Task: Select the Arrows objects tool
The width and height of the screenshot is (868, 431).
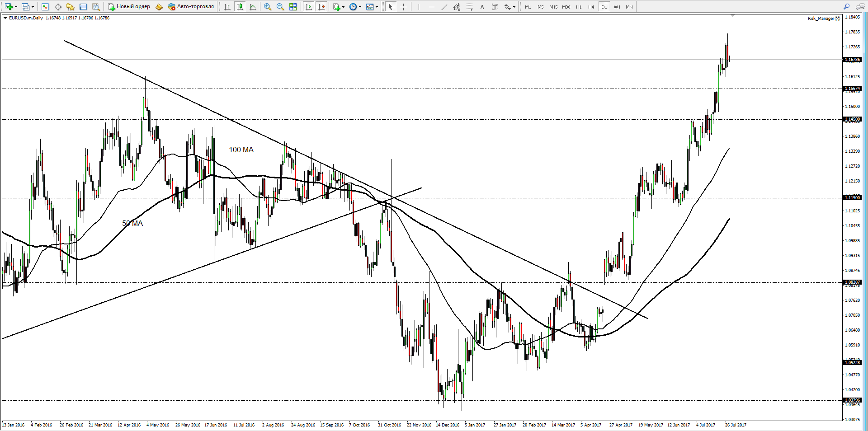Action: click(x=508, y=7)
